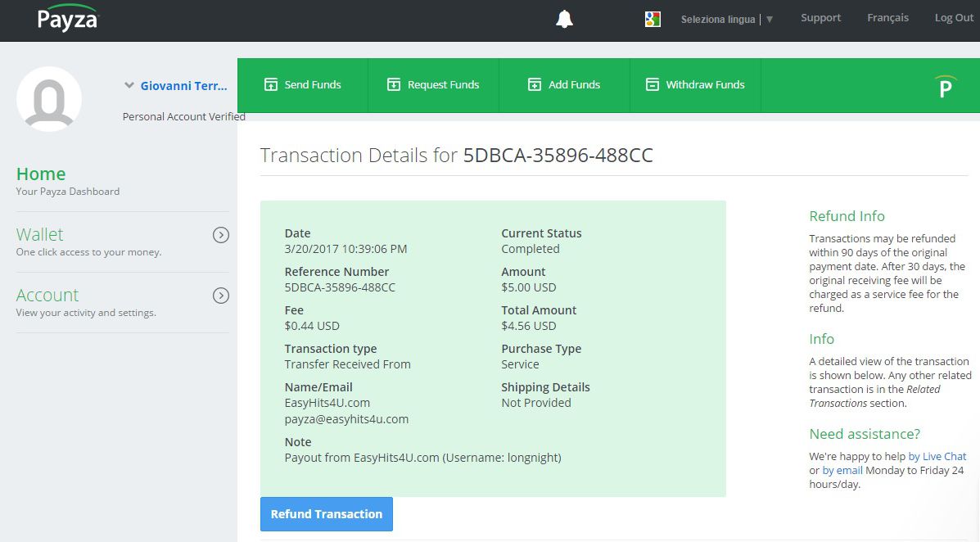Open the Add Funds tab

pyautogui.click(x=564, y=85)
